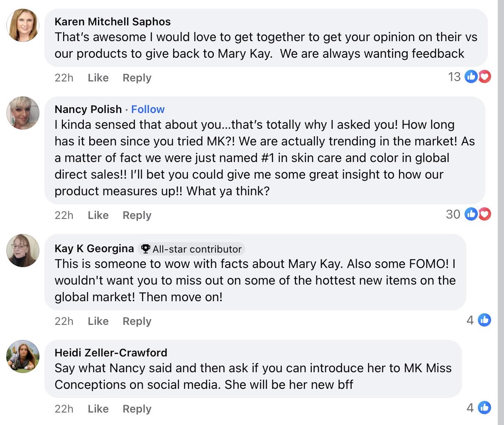The image size is (504, 425).
Task: Click Kay K Georgina's avatar
Action: pyautogui.click(x=23, y=251)
